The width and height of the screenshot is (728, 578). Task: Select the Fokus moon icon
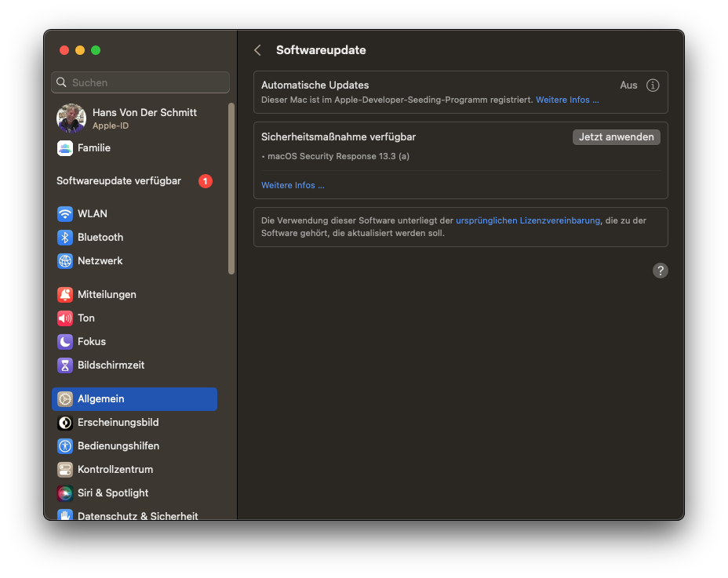pos(65,342)
